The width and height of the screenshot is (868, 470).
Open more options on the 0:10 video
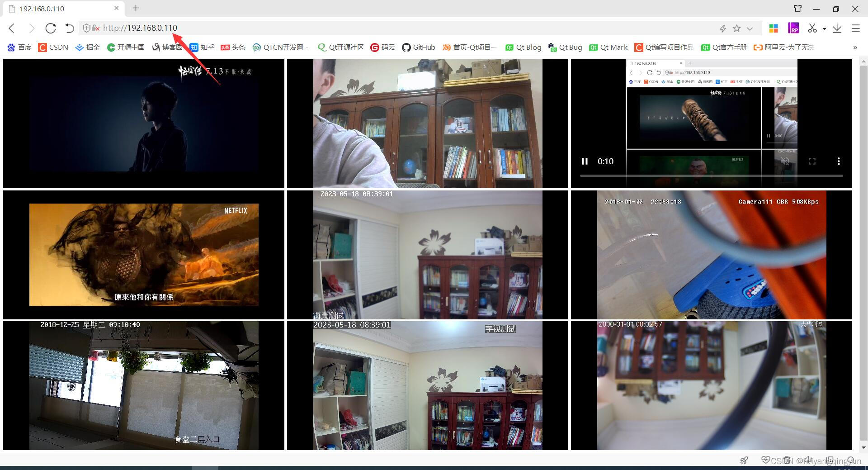click(839, 161)
